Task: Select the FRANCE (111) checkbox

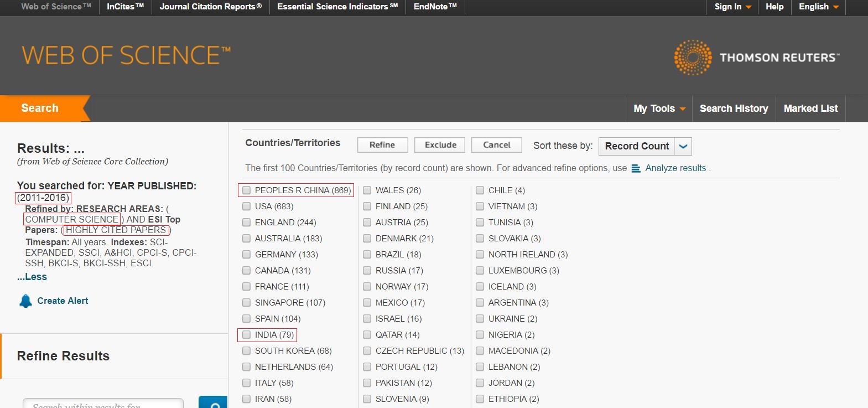Action: point(247,287)
